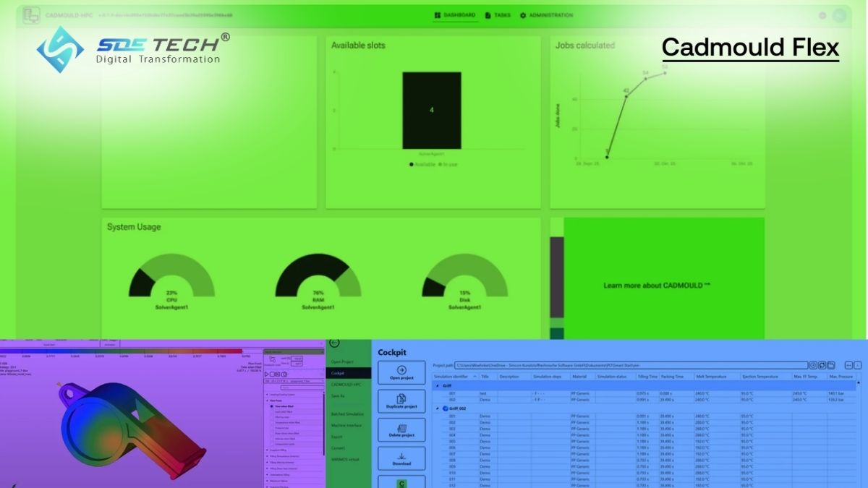Collapse the Griff_002 simulation group
This screenshot has height=488, width=868.
[x=437, y=408]
